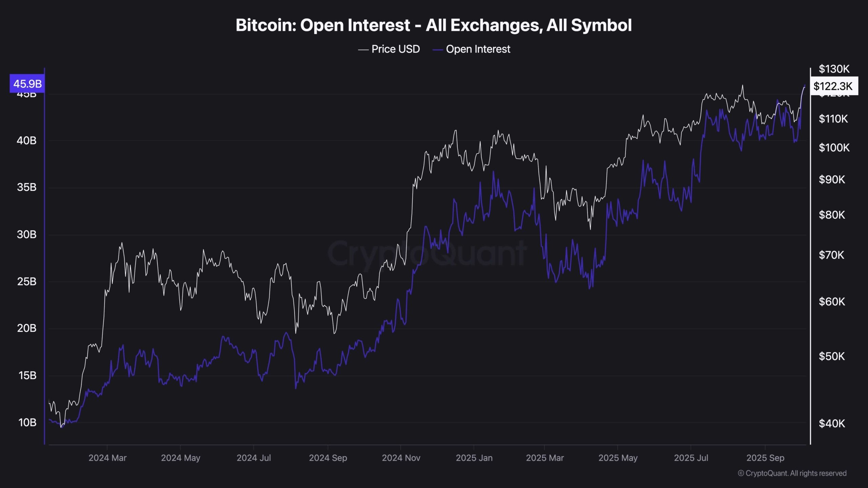This screenshot has height=488, width=868.
Task: Click the CryptoQuant copyright notice
Action: click(x=792, y=473)
